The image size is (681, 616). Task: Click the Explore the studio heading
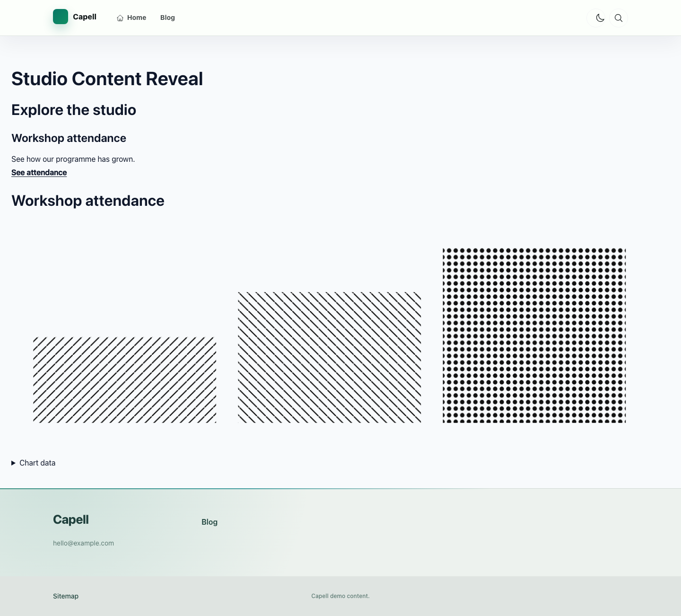click(74, 110)
